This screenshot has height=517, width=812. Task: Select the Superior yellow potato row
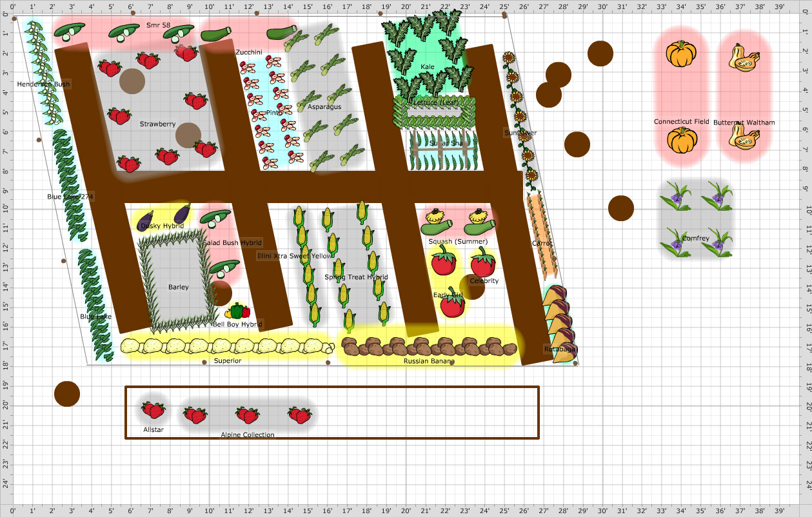[227, 346]
